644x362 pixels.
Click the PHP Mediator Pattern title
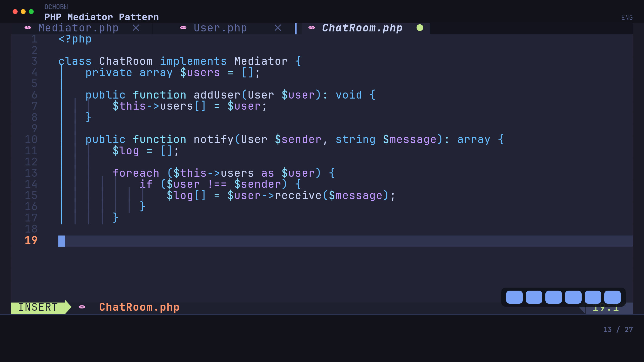coord(102,17)
